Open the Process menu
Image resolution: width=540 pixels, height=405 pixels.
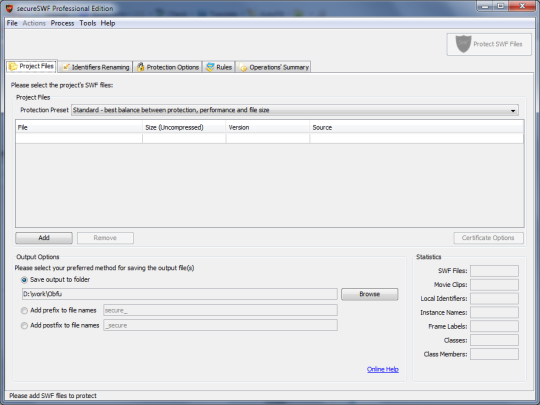62,23
